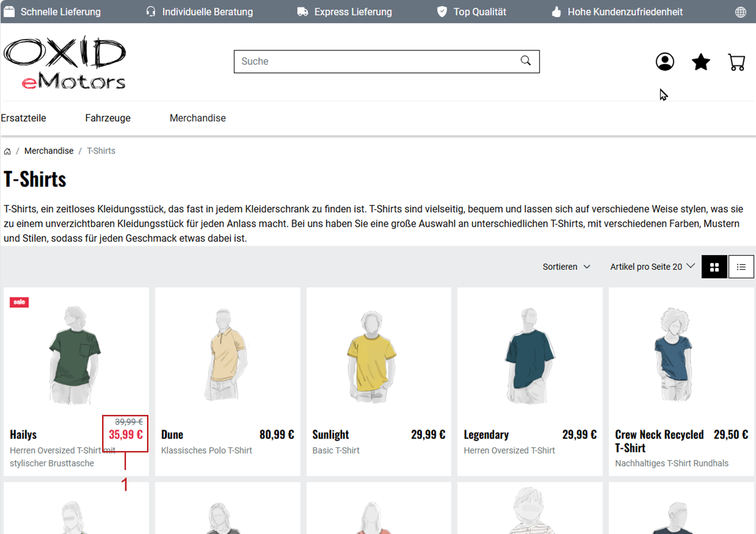
Task: Open the Dune polo shirt product title
Action: point(172,434)
